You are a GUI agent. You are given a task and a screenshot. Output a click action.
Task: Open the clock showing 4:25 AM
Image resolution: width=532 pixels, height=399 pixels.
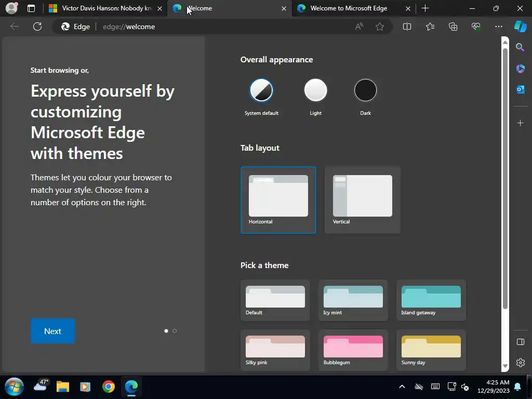[x=494, y=387]
